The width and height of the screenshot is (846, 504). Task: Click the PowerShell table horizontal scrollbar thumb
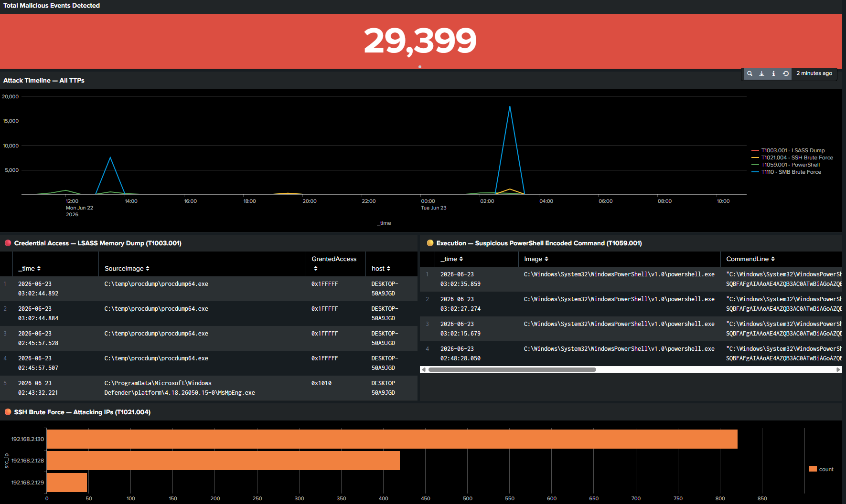(512, 369)
